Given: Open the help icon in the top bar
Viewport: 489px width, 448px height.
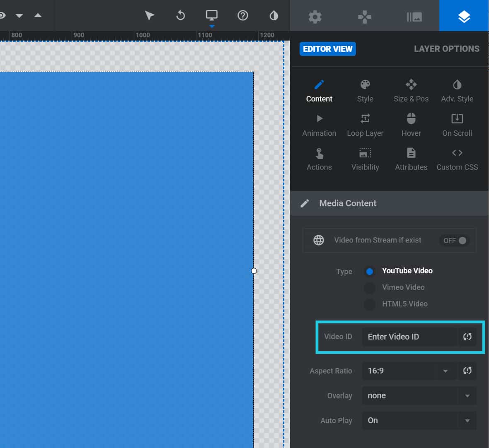Looking at the screenshot, I should pyautogui.click(x=242, y=15).
